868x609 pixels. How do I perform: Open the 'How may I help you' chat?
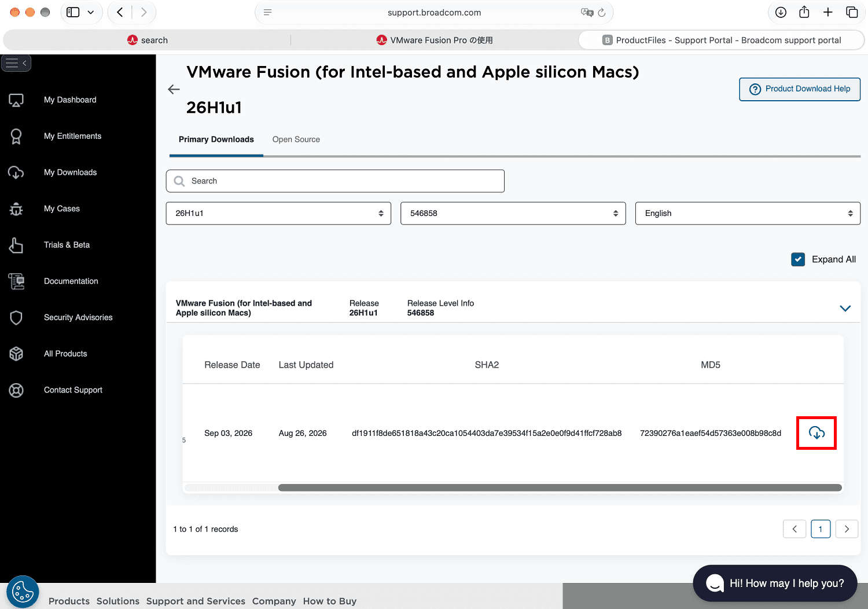[x=775, y=584]
